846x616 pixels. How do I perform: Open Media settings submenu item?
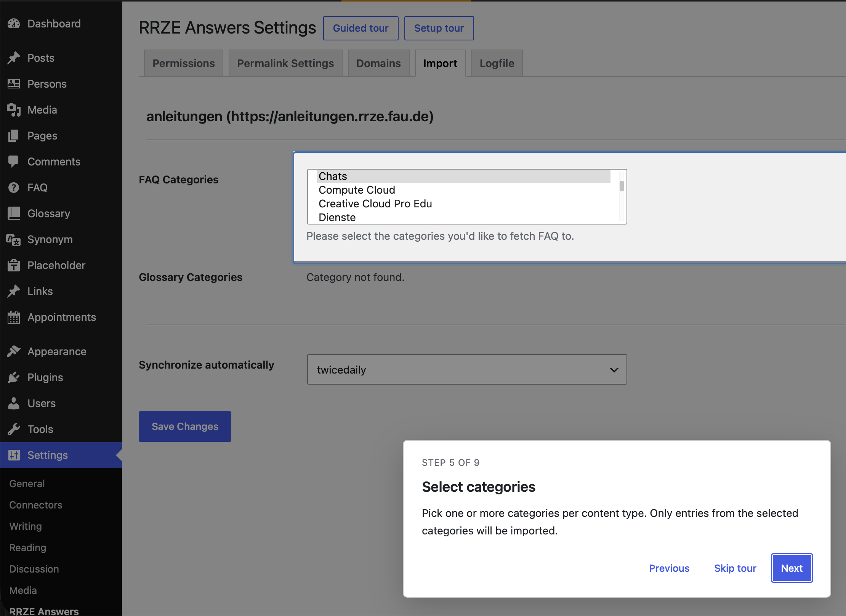23,590
